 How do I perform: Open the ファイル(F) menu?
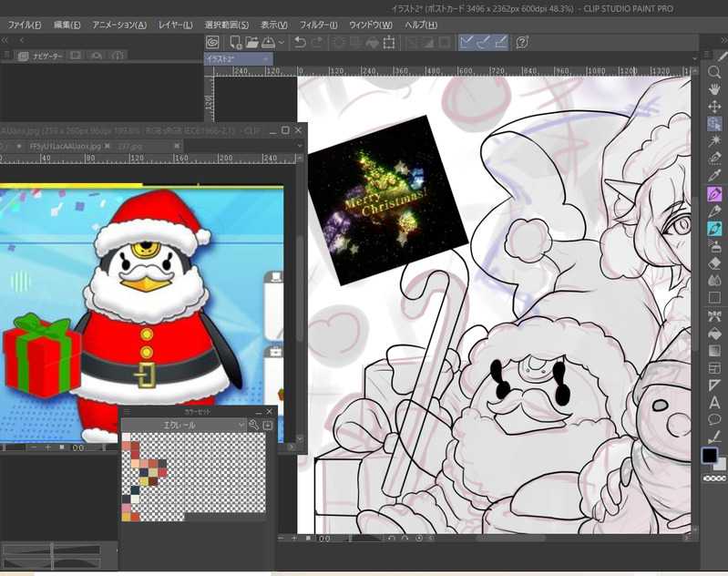click(24, 25)
